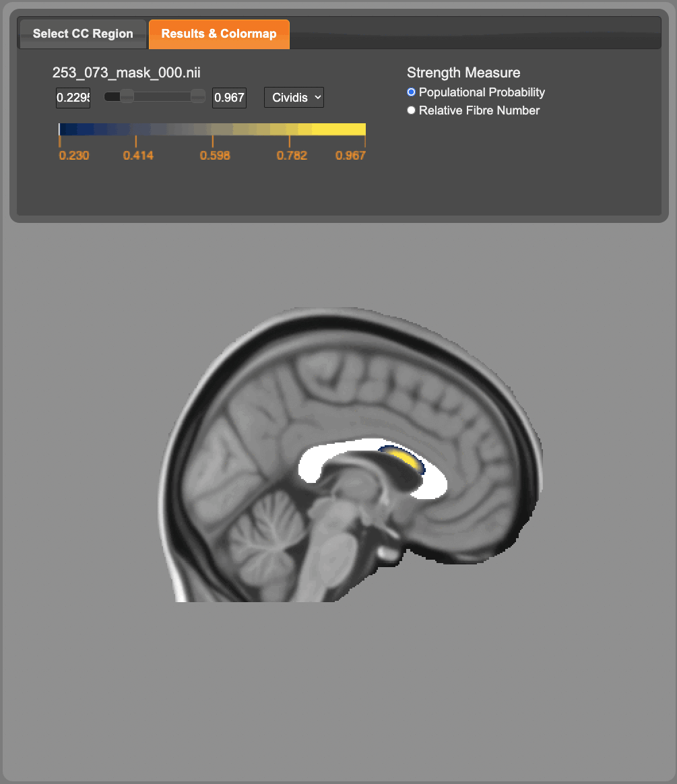Screen dimensions: 677x784
Task: Click the Strength Measure heading
Action: [x=463, y=73]
